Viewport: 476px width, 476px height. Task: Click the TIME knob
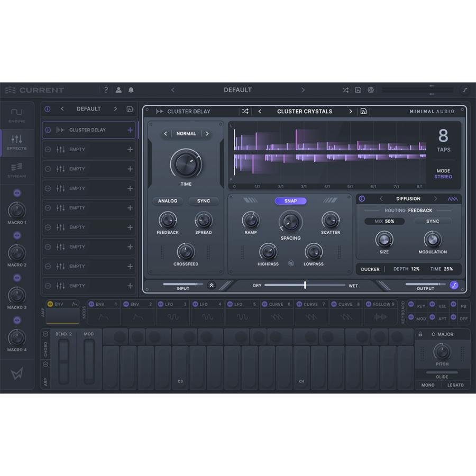(186, 164)
